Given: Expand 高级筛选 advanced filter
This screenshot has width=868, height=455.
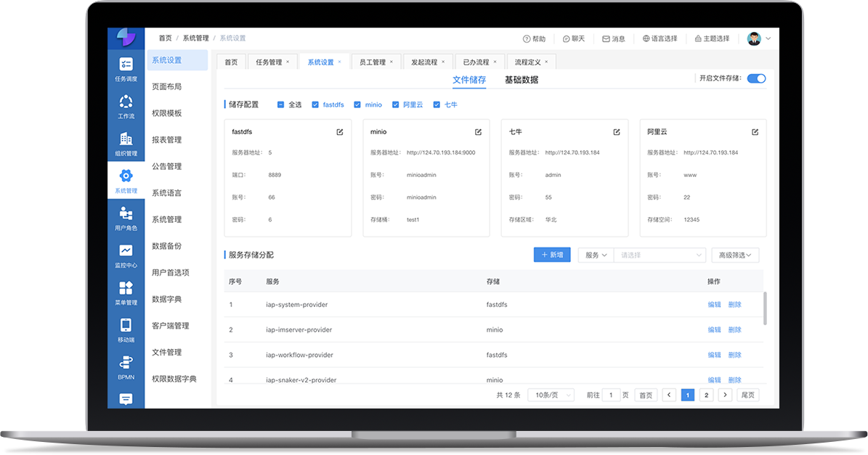Looking at the screenshot, I should tap(735, 255).
